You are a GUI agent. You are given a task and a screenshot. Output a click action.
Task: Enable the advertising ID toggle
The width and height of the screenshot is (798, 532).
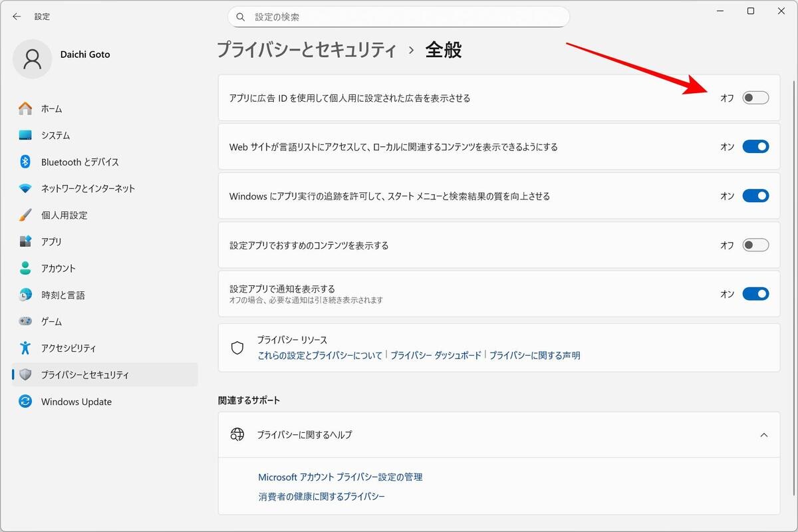click(755, 98)
